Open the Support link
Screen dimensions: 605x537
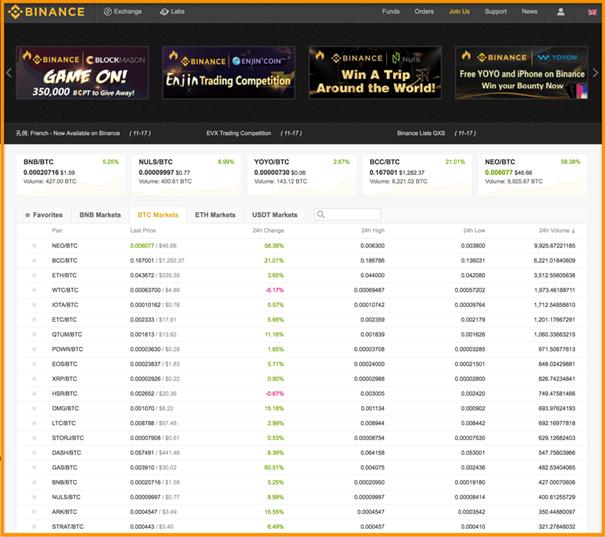(x=496, y=12)
